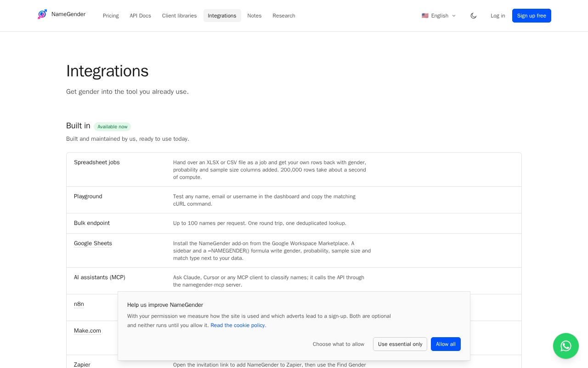Viewport: 588px width, 368px height.
Task: Click the Integrations page heading
Action: click(x=107, y=71)
